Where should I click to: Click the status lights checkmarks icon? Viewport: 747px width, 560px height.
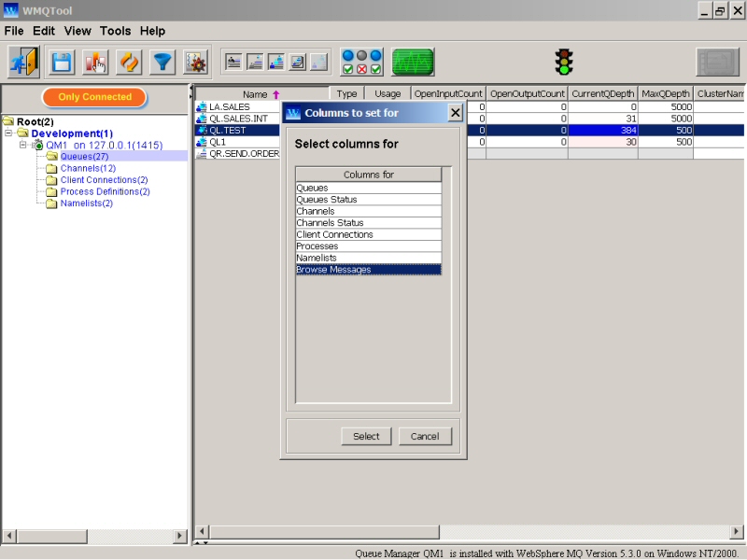(361, 62)
